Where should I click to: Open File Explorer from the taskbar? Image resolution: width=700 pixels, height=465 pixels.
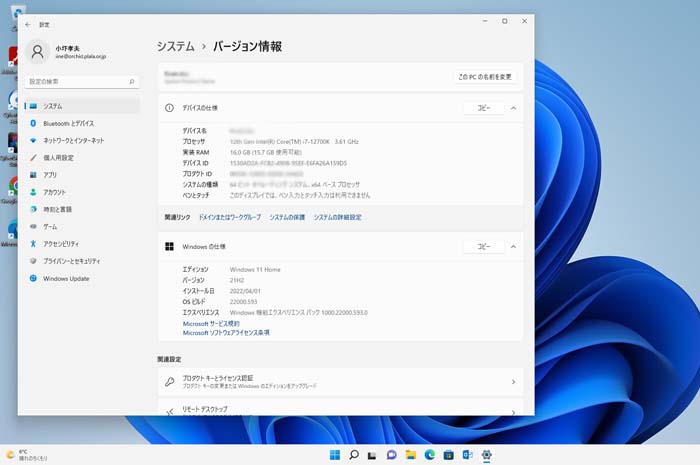[x=411, y=455]
